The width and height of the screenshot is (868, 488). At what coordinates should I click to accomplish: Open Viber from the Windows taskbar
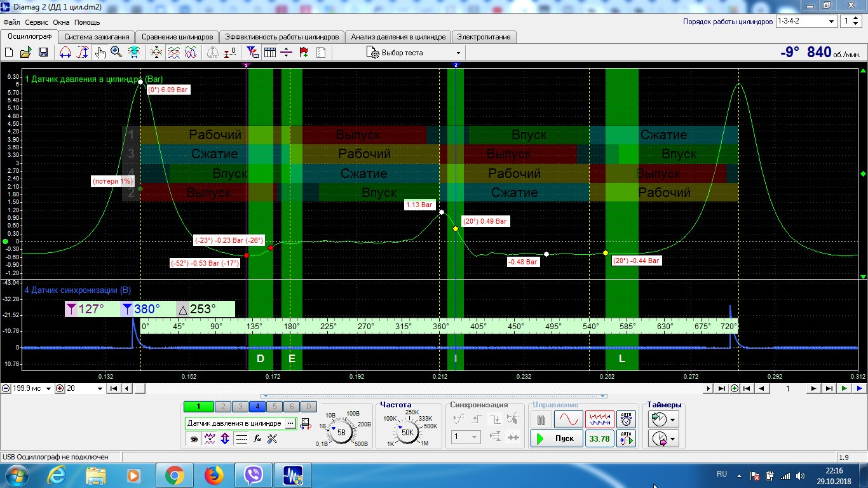[254, 475]
